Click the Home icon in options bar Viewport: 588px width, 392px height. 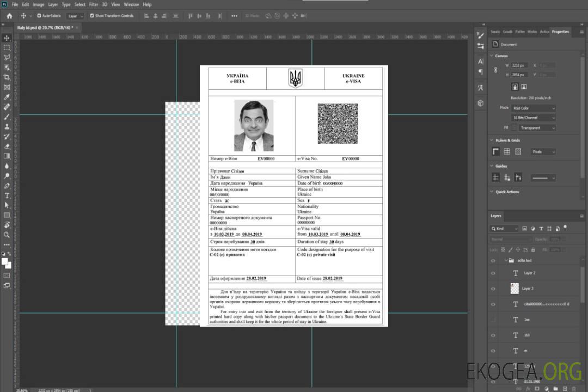[9, 16]
